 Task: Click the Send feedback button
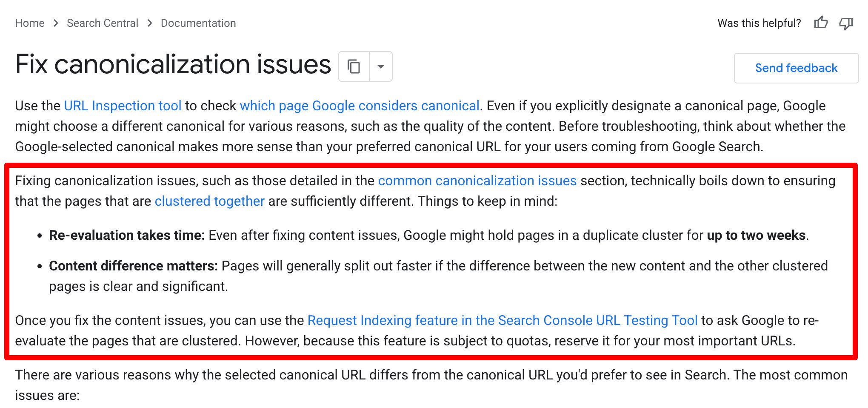click(796, 68)
